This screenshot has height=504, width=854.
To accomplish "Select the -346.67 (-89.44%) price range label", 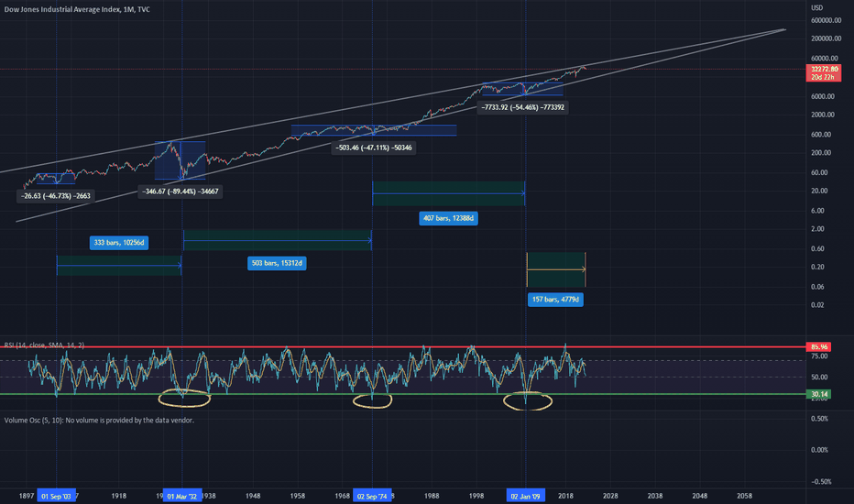I will click(181, 192).
